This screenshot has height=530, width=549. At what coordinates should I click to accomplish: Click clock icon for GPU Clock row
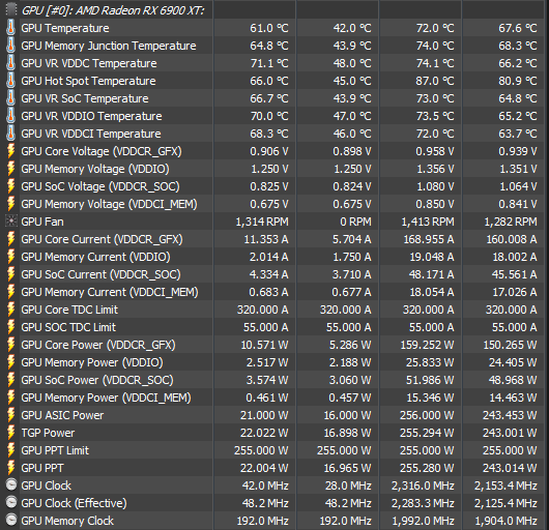point(12,485)
